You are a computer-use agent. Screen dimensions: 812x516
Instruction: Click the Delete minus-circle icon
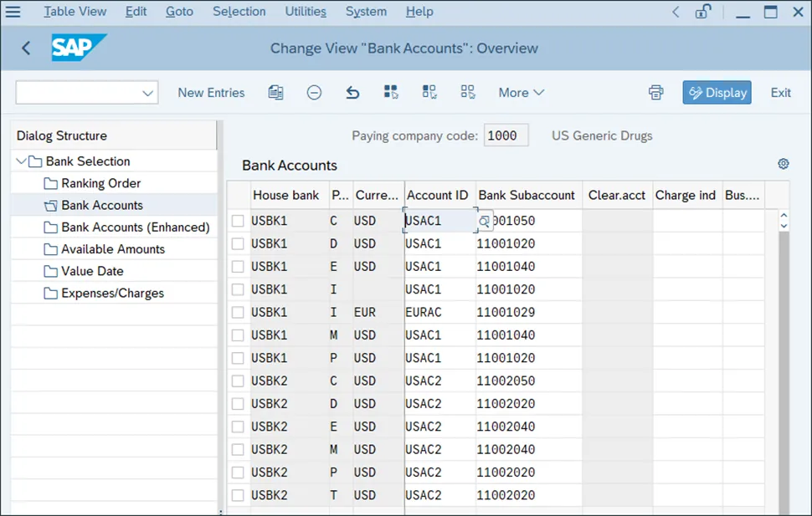coord(314,93)
